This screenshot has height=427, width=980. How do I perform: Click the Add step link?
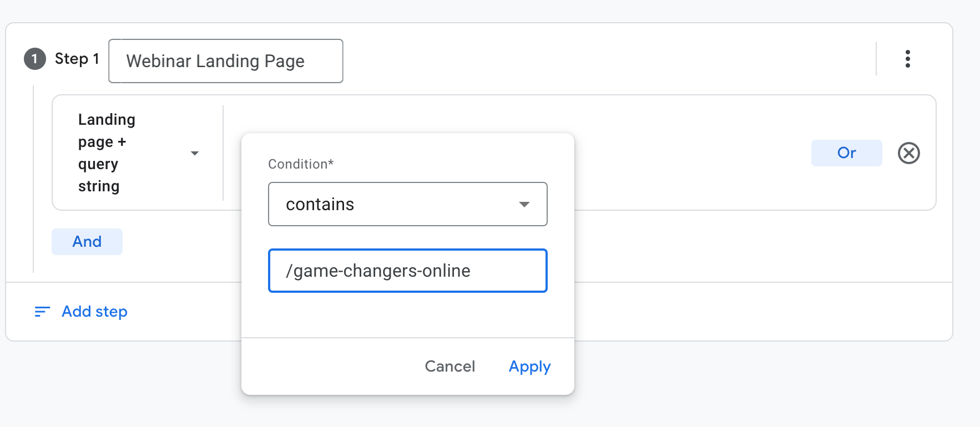tap(94, 312)
